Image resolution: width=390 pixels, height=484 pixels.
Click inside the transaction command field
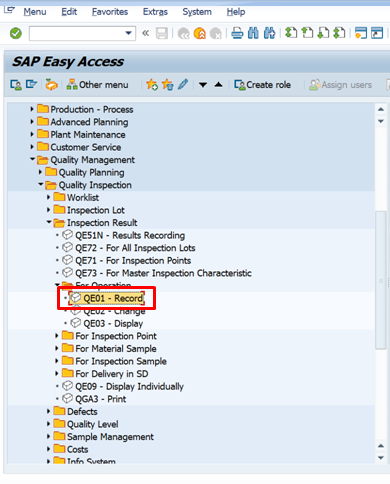77,33
